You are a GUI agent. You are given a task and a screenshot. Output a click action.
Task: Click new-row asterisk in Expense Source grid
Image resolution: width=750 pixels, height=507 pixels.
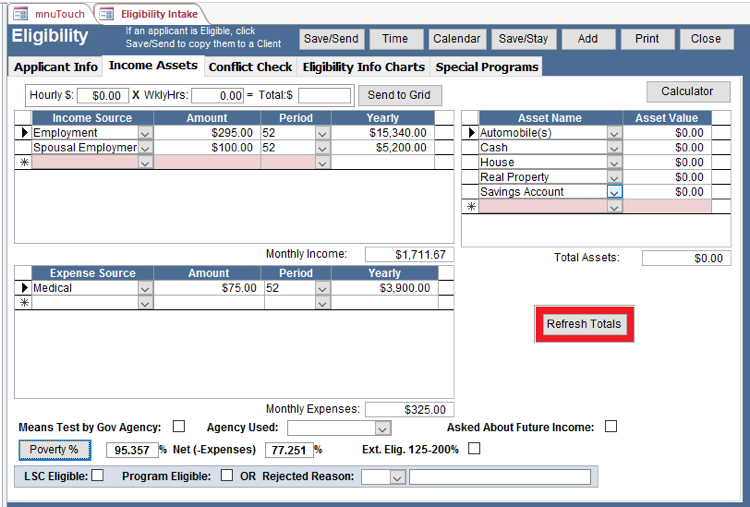point(24,303)
